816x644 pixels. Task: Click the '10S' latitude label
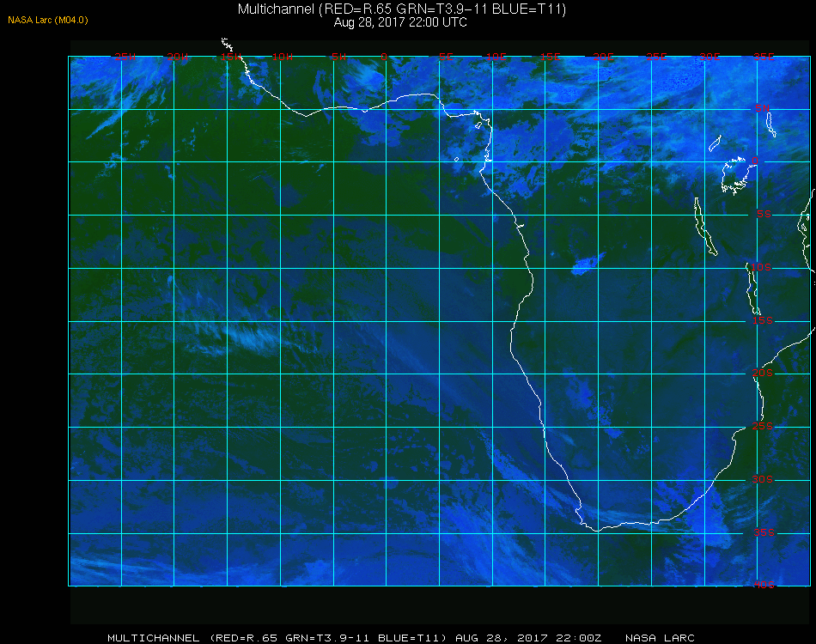coord(761,267)
